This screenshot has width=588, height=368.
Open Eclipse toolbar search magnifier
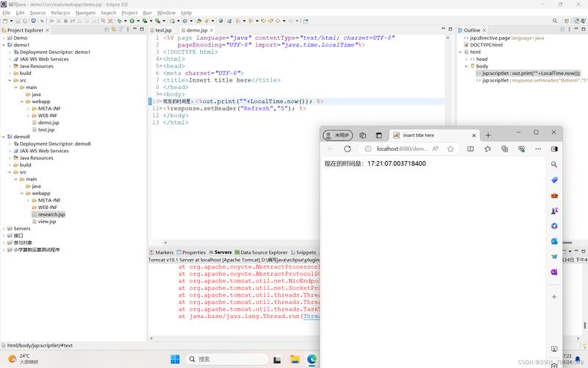tap(555, 21)
